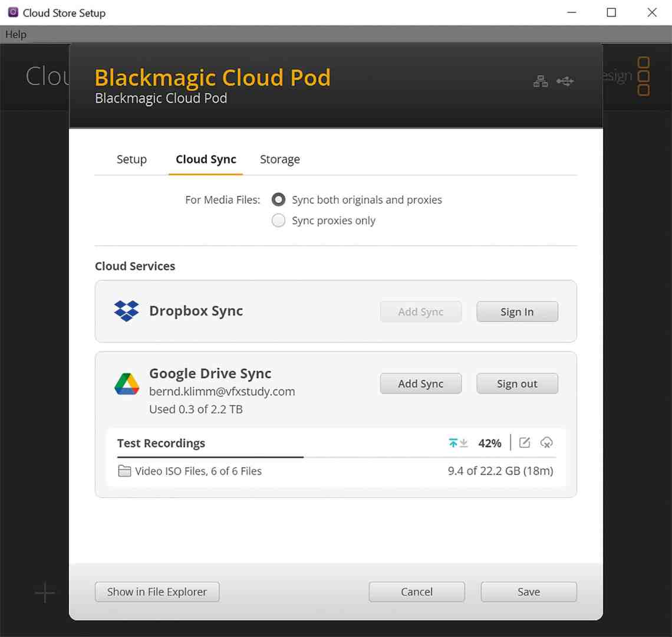The width and height of the screenshot is (672, 637).
Task: Click the Ethernet network icon in header
Action: click(x=541, y=81)
